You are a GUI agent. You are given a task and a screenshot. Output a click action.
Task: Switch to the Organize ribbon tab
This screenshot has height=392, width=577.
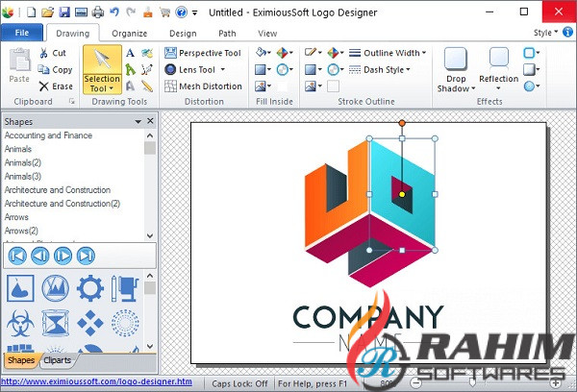coord(130,34)
